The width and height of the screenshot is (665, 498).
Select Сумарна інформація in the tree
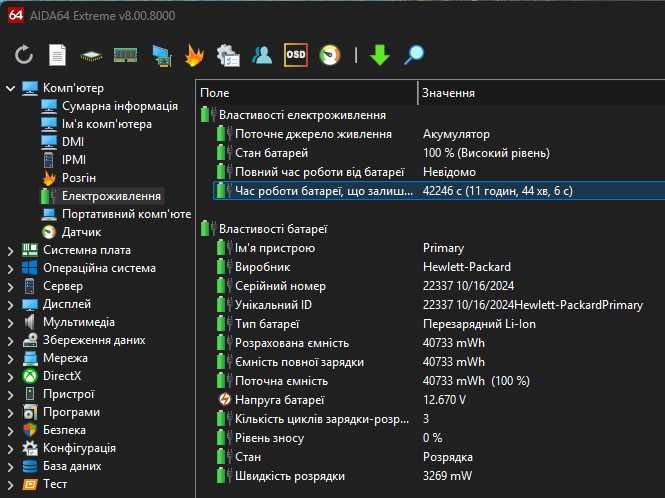coord(120,106)
